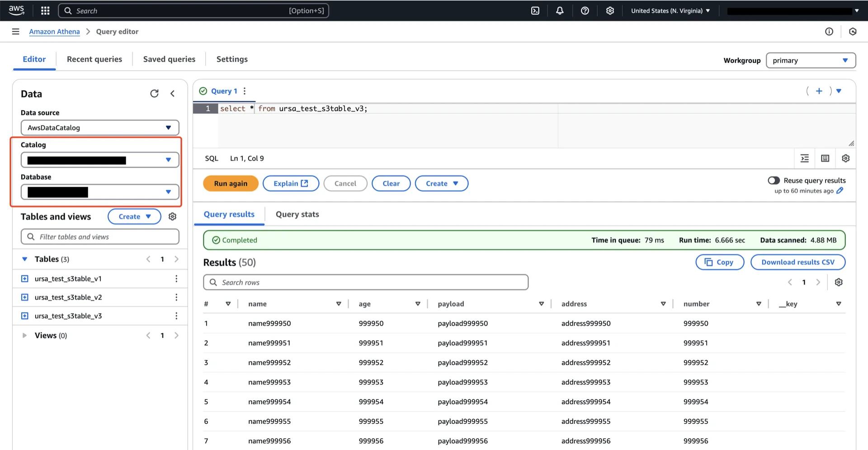Open the AWS home logo
This screenshot has width=868, height=450.
pyautogui.click(x=16, y=10)
